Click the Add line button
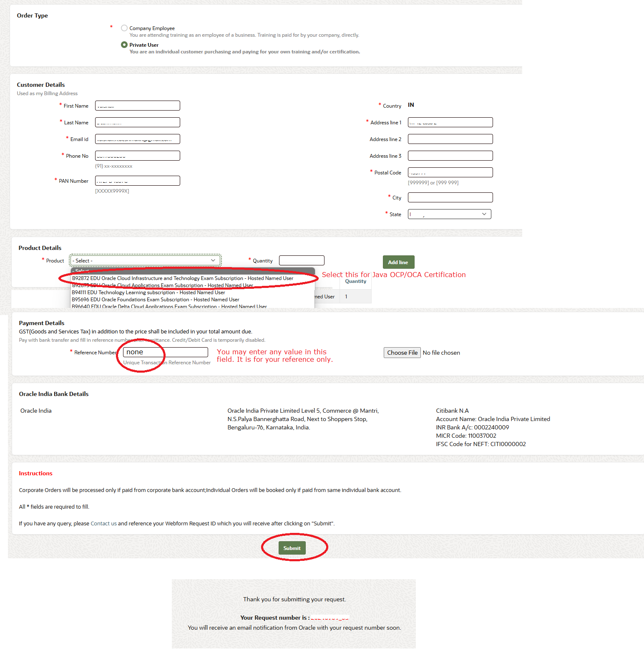The image size is (644, 666). point(398,262)
